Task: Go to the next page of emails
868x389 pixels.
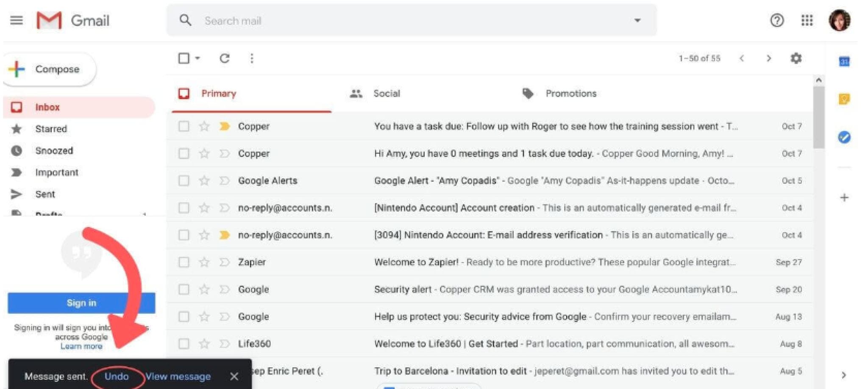Action: click(x=769, y=58)
